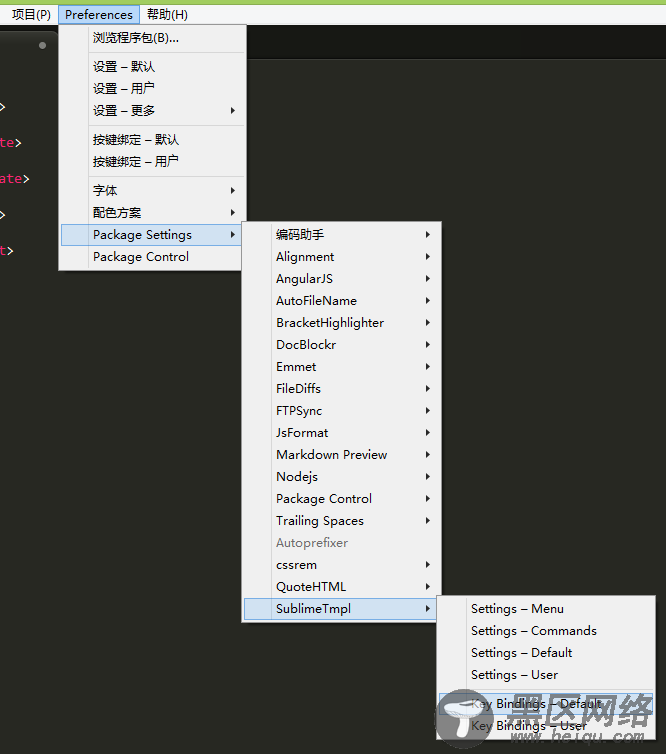666x754 pixels.
Task: Open FTPSync package settings submenu
Action: pos(341,411)
